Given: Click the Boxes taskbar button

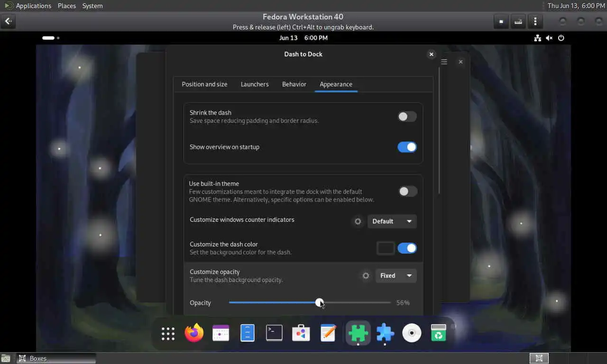Looking at the screenshot, I should pyautogui.click(x=56, y=358).
